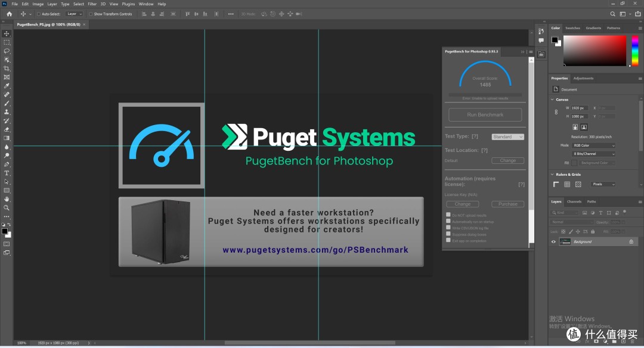
Task: Check Suppress dialog boxes
Action: point(448,234)
